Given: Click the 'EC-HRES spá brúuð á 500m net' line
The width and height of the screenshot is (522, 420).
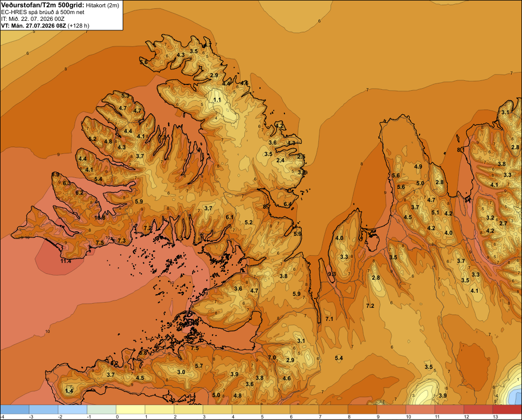Looking at the screenshot, I should tap(43, 12).
